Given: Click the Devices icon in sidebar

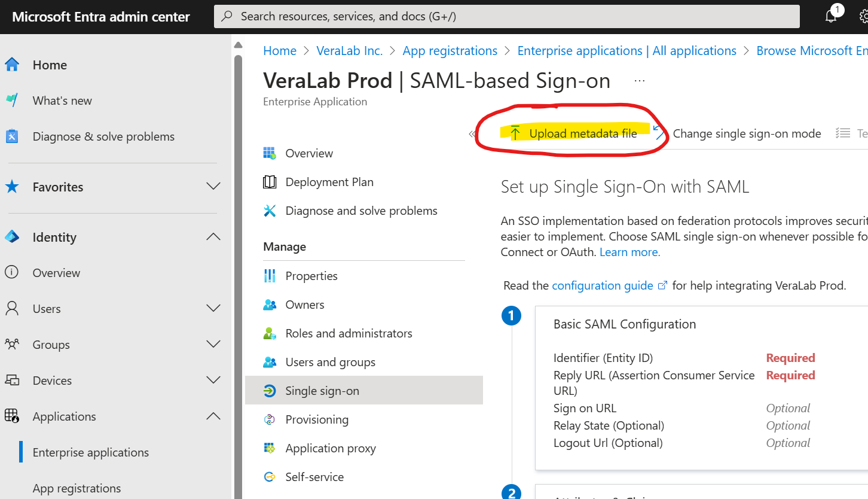Looking at the screenshot, I should coord(12,381).
